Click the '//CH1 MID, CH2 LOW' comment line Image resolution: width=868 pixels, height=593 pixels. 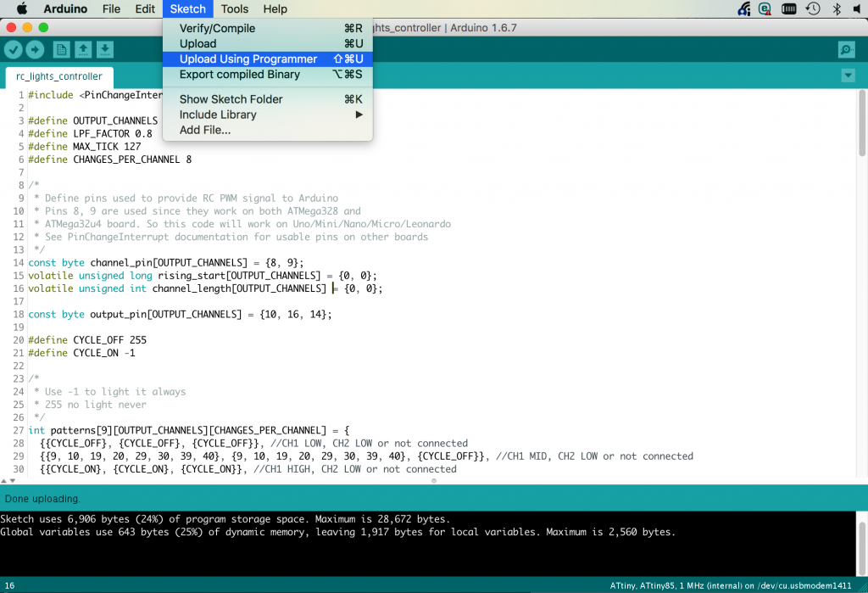[594, 456]
